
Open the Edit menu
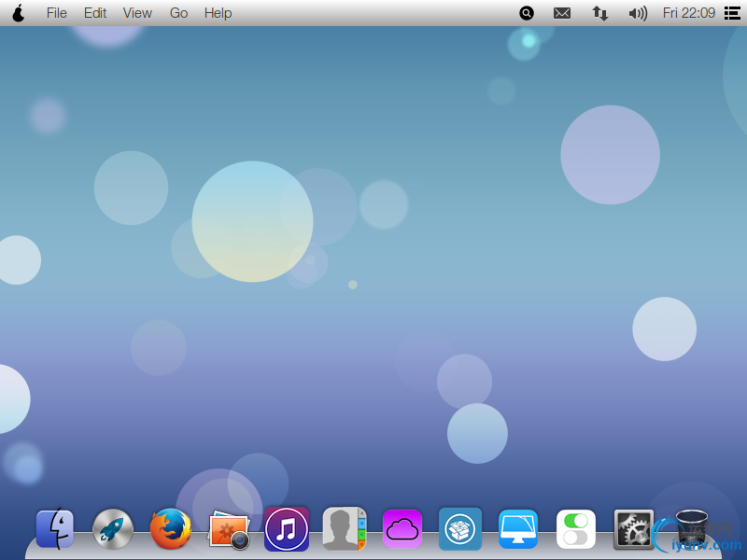(95, 13)
